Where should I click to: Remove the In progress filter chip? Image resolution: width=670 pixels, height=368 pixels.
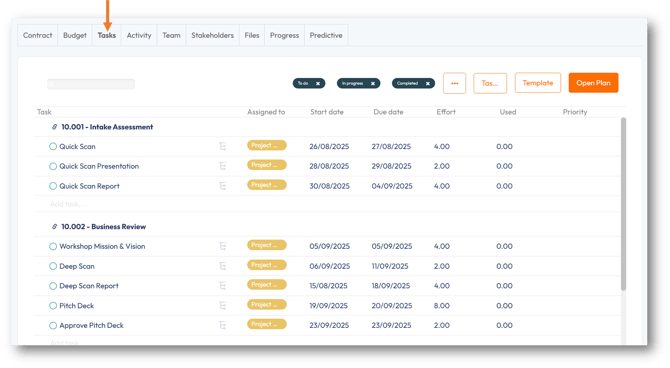click(x=373, y=83)
